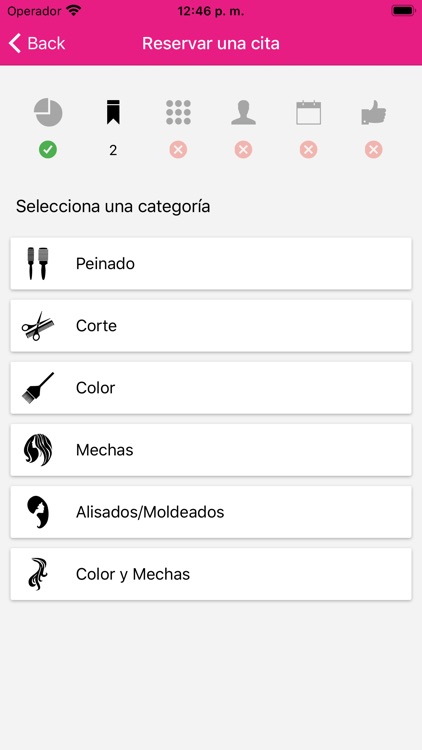Tap the green checkmark under first step
The height and width of the screenshot is (750, 422).
pyautogui.click(x=48, y=150)
